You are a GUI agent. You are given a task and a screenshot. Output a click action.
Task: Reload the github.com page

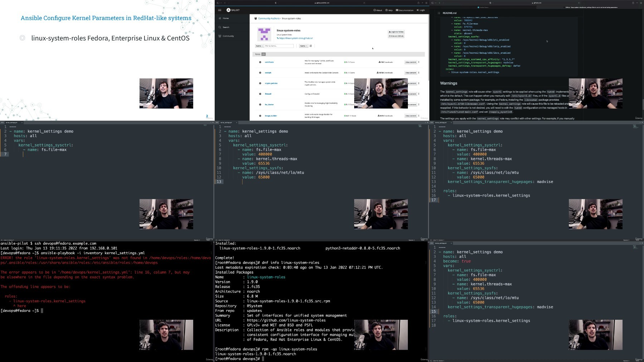click(579, 3)
